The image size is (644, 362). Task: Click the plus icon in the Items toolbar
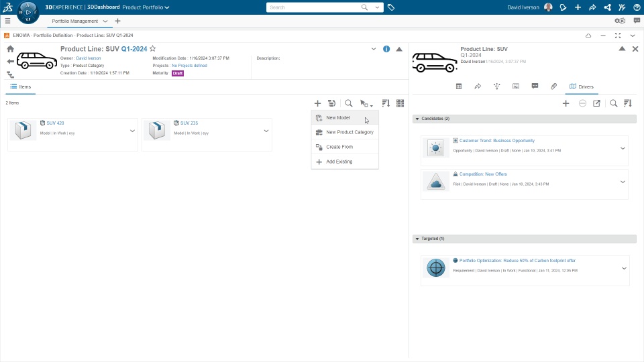pos(317,103)
